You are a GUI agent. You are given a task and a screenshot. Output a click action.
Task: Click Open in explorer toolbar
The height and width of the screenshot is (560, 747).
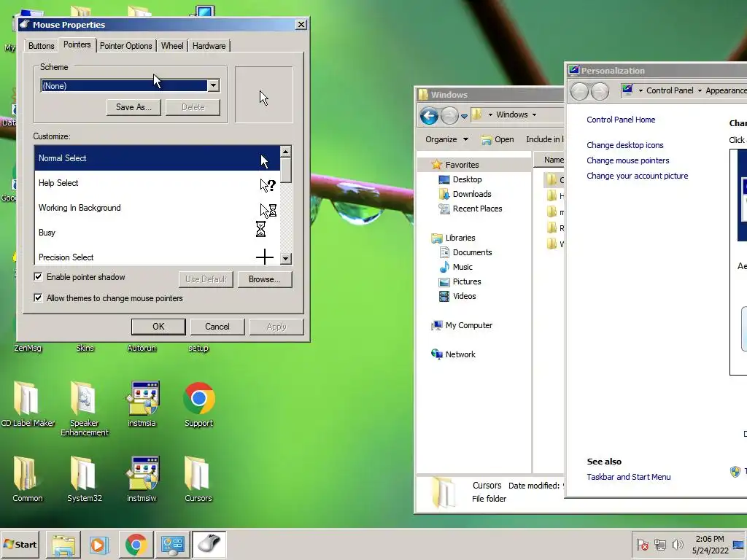pos(498,139)
